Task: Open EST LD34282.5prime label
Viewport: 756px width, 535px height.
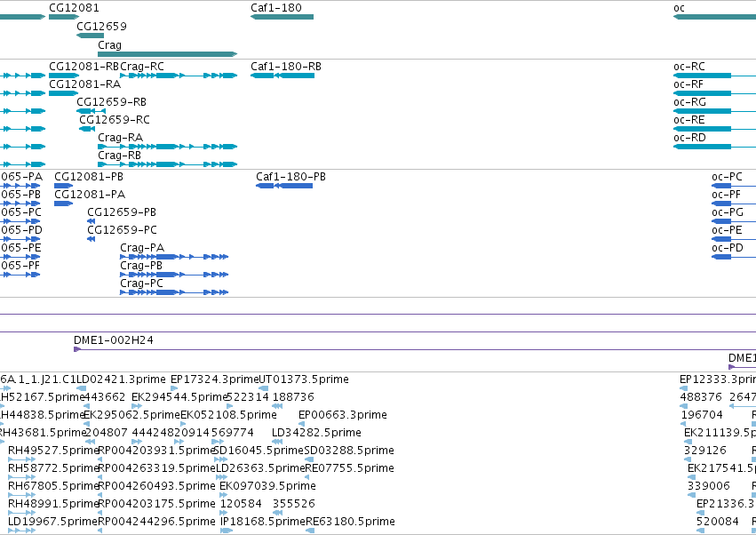Action: (x=316, y=433)
